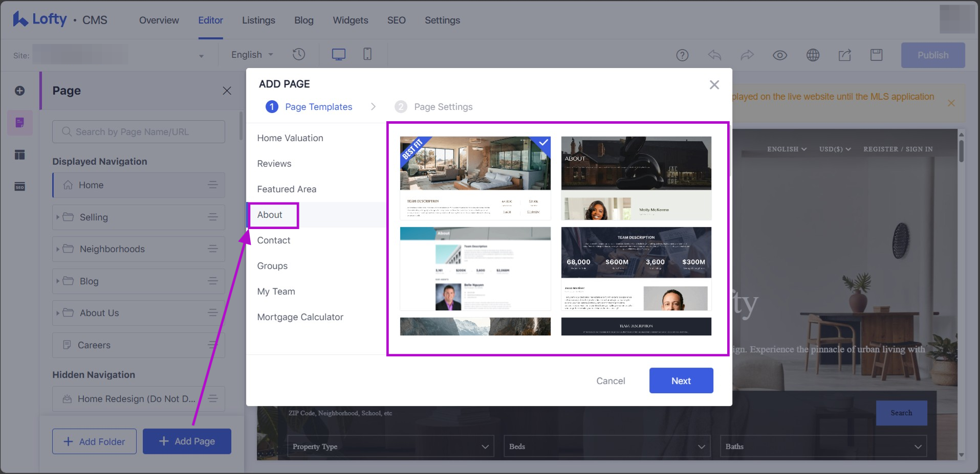Image resolution: width=980 pixels, height=474 pixels.
Task: Switch to mobile device preview icon
Action: (367, 54)
